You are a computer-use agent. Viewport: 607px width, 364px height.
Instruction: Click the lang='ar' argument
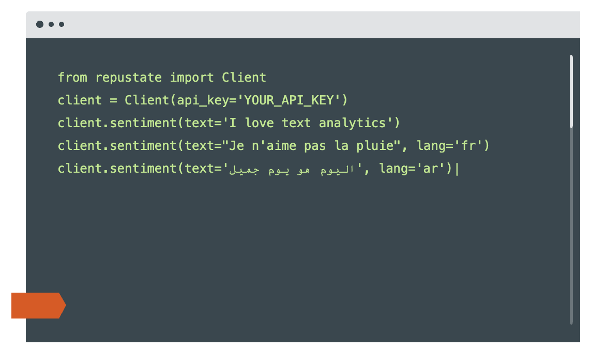[413, 169]
